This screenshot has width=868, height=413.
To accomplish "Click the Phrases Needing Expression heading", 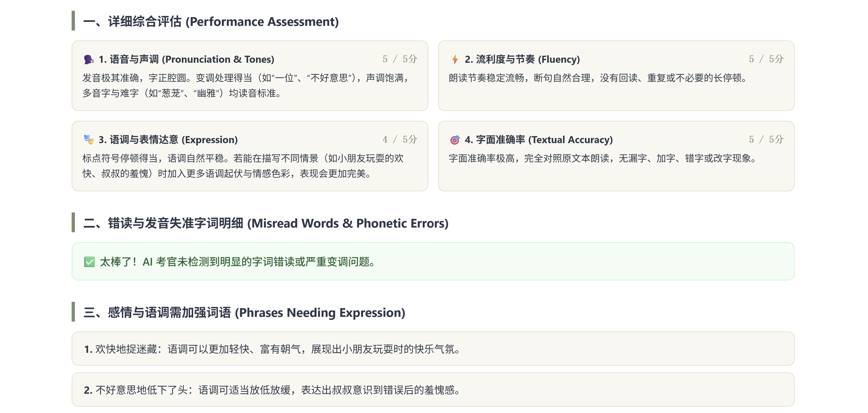I will point(244,313).
